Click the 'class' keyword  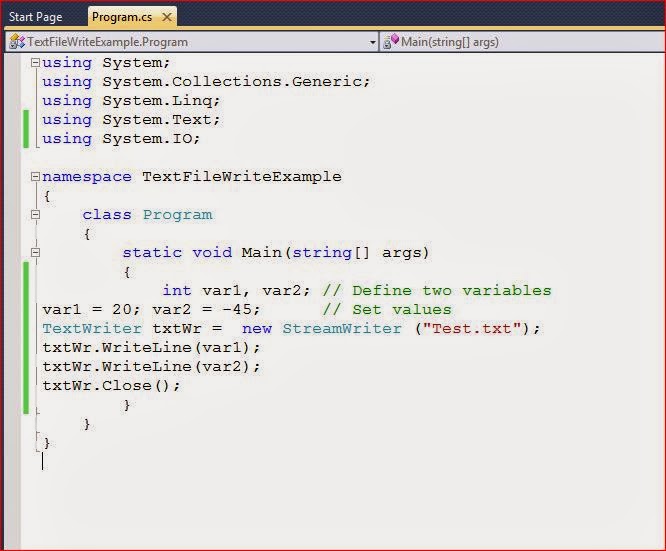tap(107, 215)
